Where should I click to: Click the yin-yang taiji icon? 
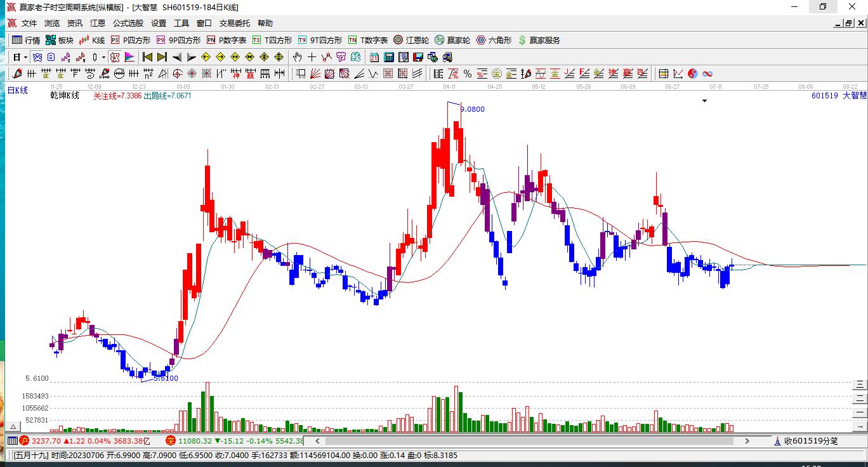692,74
